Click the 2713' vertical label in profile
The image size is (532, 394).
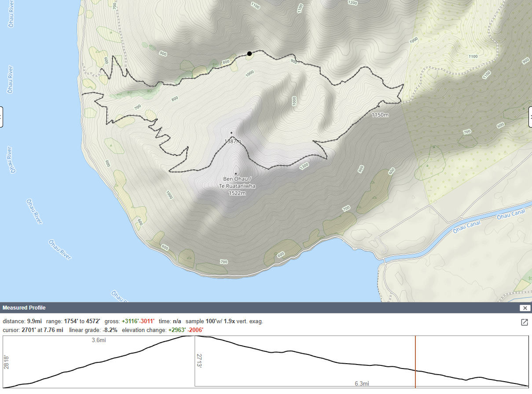(199, 359)
